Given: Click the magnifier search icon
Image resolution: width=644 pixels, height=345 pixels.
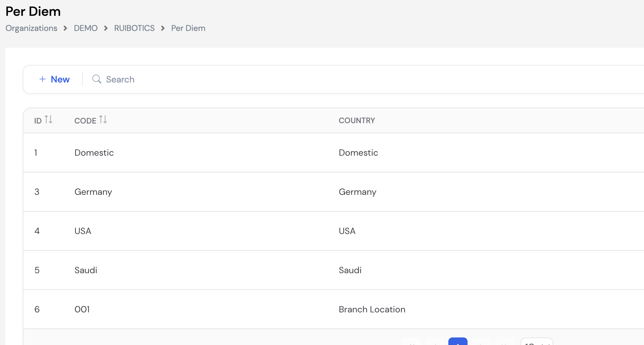Looking at the screenshot, I should 97,79.
